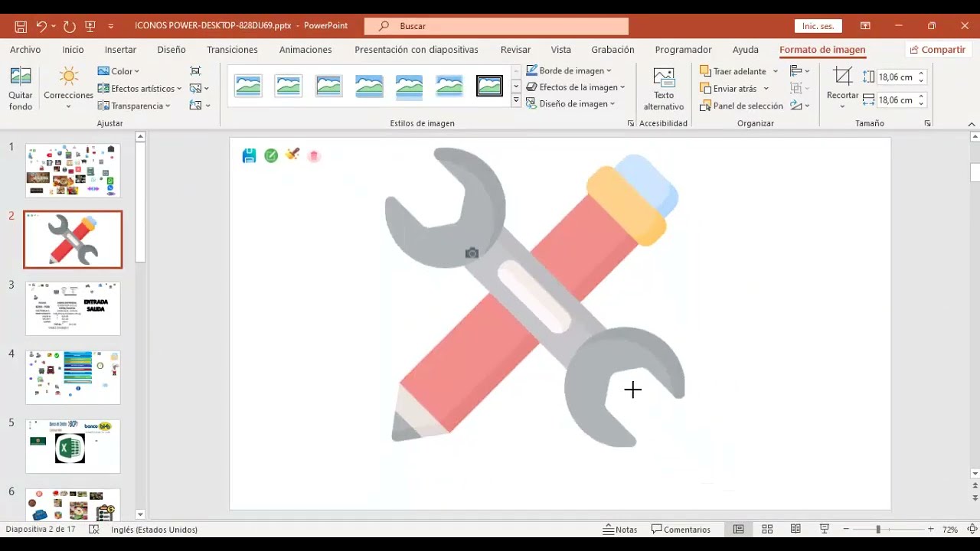This screenshot has height=551, width=980.
Task: Click the spell-check icon in the status bar
Action: tap(94, 530)
